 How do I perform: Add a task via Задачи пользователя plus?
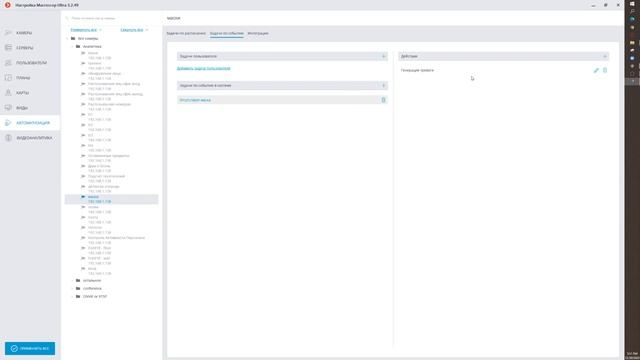383,56
